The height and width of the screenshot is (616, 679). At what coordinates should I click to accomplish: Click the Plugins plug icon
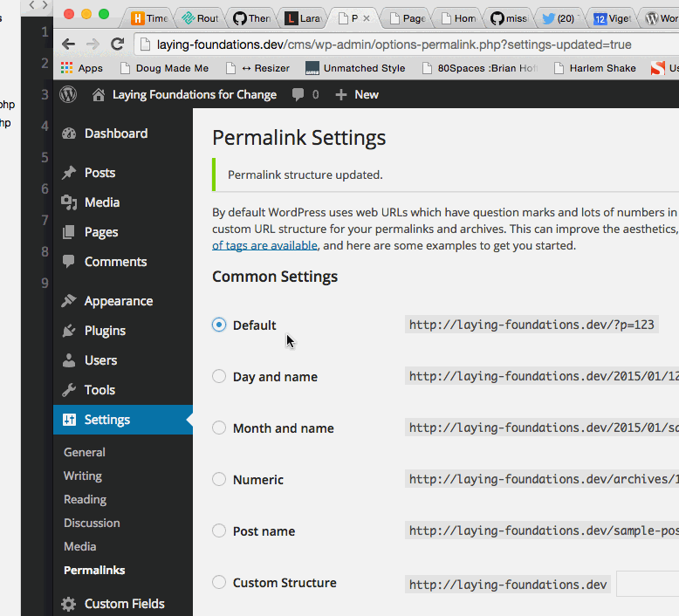coord(69,331)
